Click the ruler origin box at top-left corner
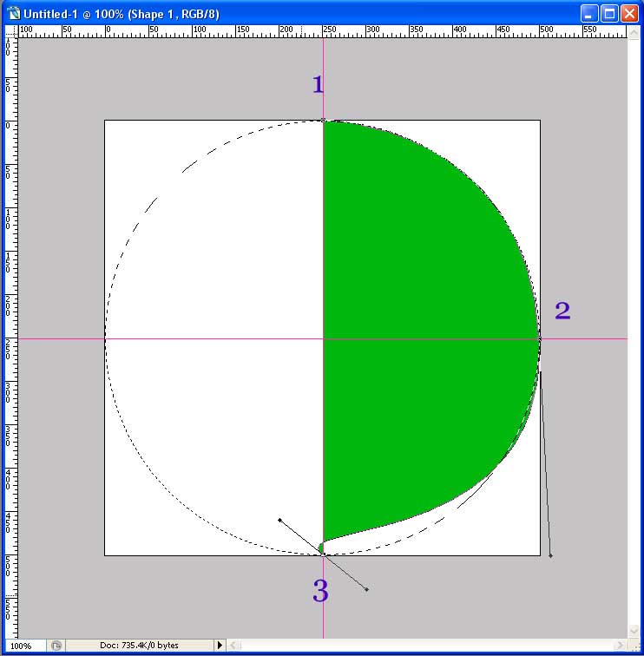 click(11, 31)
